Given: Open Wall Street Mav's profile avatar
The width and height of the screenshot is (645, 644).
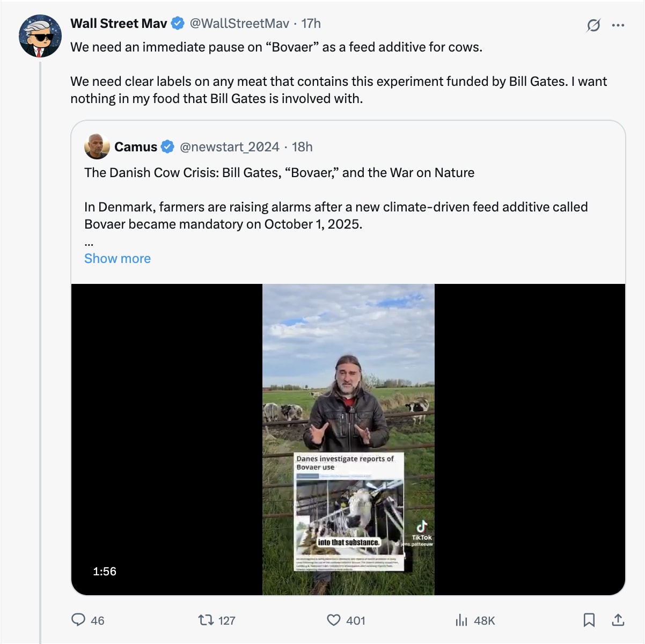Looking at the screenshot, I should point(40,36).
